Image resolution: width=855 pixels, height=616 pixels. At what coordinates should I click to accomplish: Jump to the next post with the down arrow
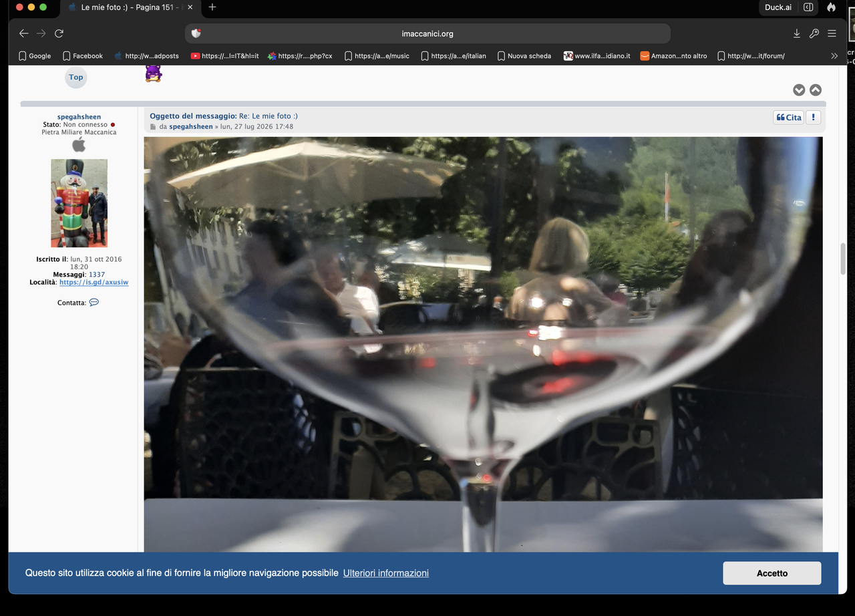tap(799, 90)
